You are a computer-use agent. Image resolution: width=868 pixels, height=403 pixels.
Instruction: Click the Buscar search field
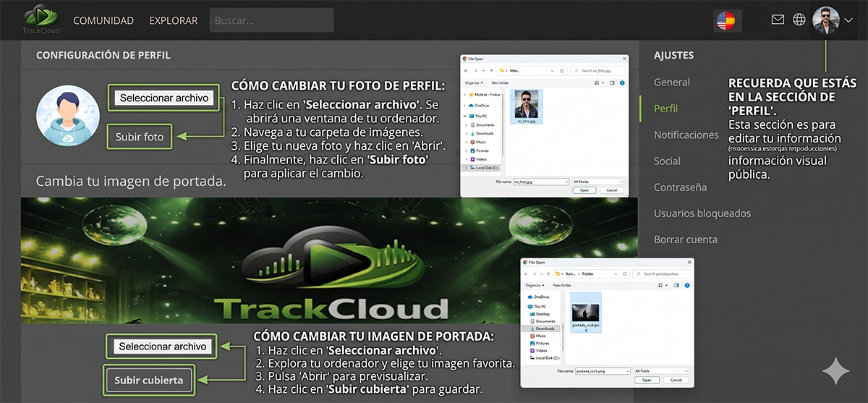(x=271, y=20)
